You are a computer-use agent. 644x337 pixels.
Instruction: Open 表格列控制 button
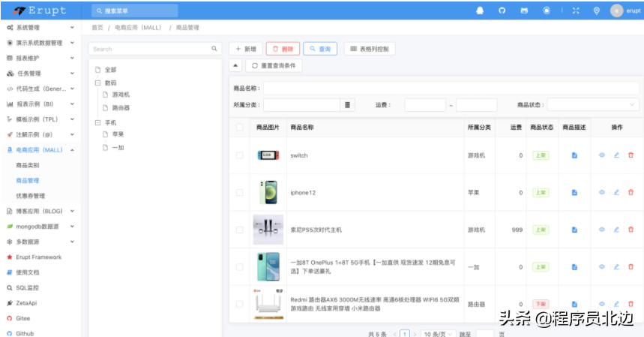coord(370,49)
